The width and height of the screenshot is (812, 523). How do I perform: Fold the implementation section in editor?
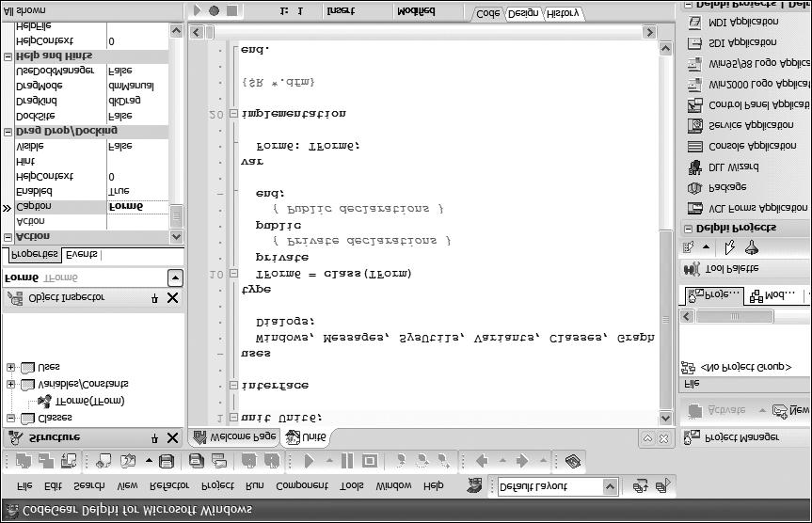(x=233, y=113)
